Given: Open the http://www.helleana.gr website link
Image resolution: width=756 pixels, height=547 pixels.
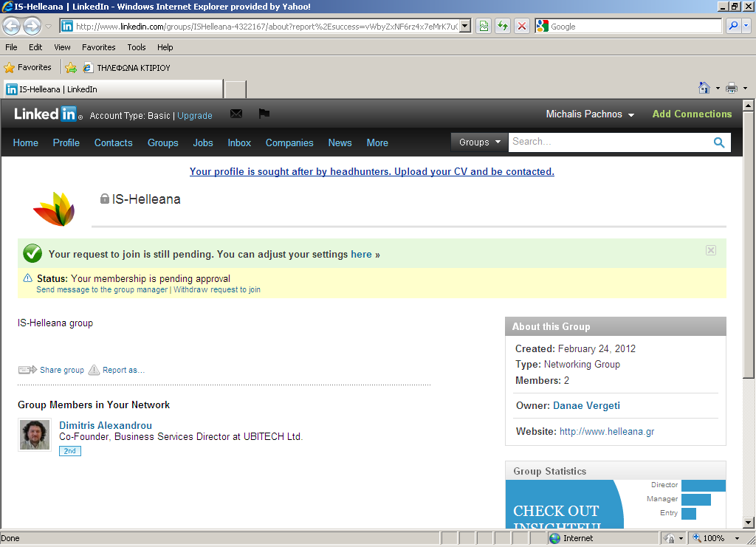Looking at the screenshot, I should 607,432.
